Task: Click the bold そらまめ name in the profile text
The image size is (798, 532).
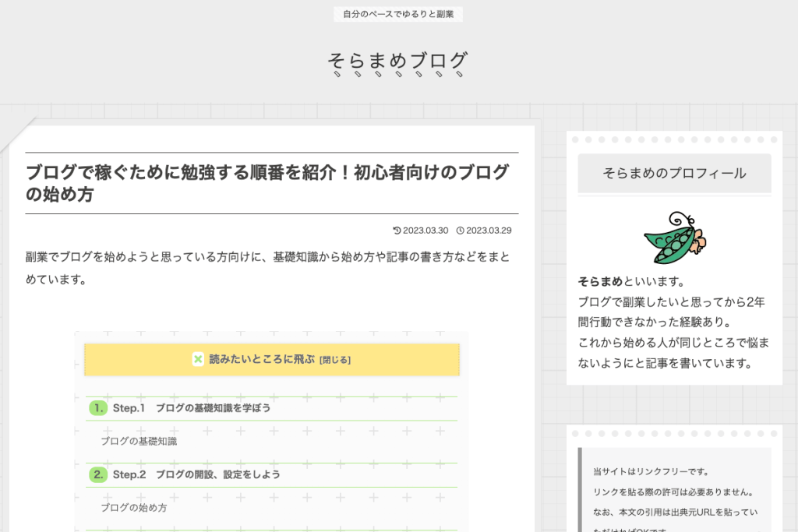Action: click(600, 281)
